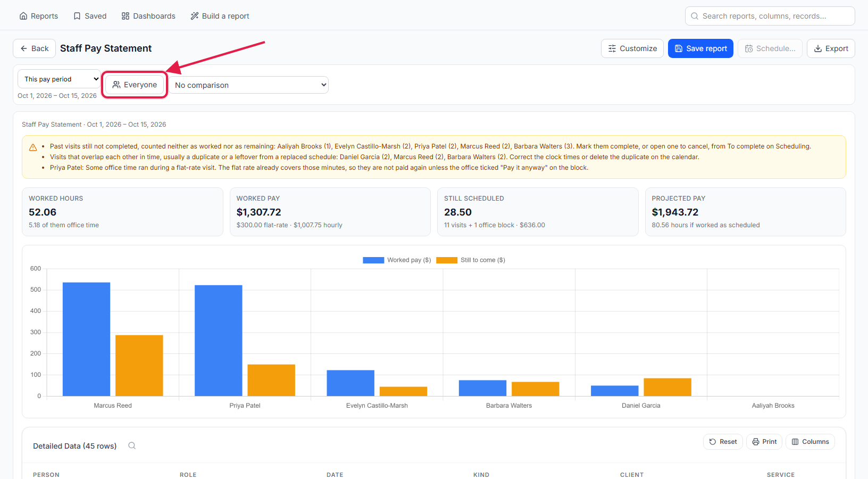This screenshot has width=868, height=479.
Task: Toggle Worked pay ($) legend swatch
Action: [373, 260]
